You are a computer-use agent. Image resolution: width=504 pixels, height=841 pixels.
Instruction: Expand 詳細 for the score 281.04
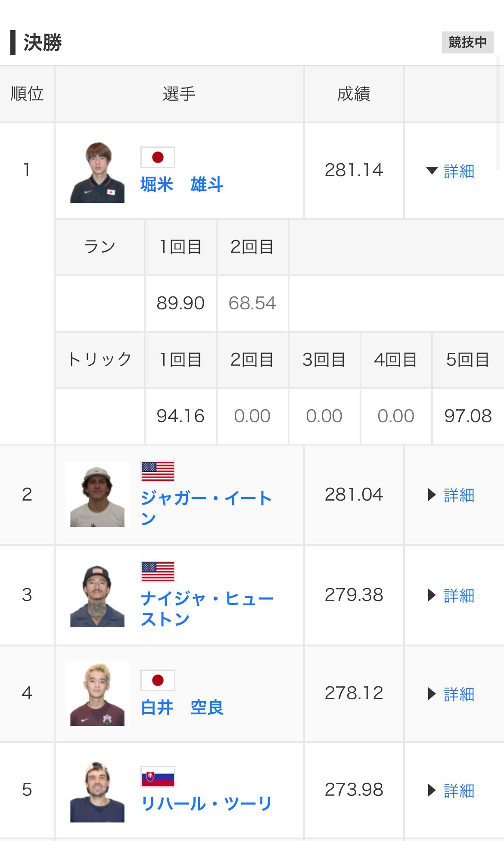pyautogui.click(x=451, y=495)
